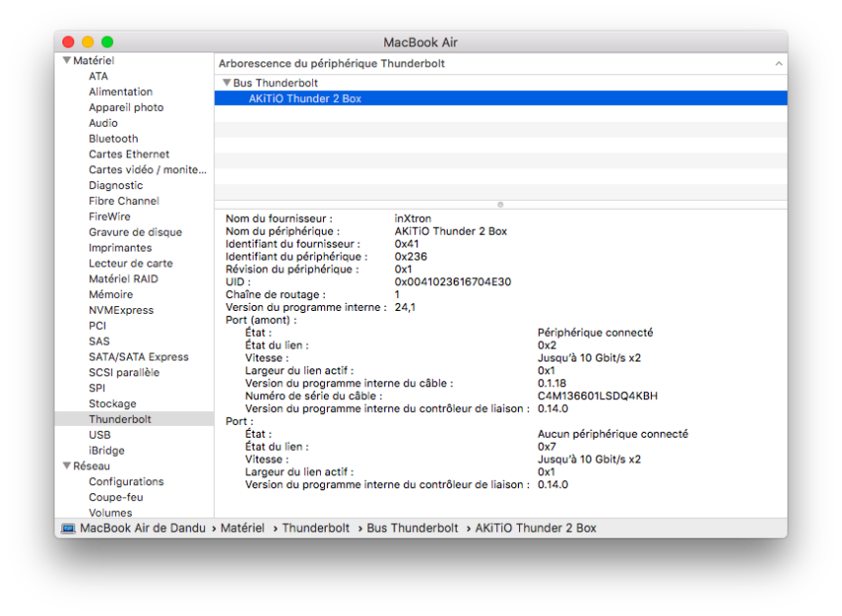Click the Chaîne de routage label
Image resolution: width=842 pixels, height=616 pixels.
tap(275, 294)
